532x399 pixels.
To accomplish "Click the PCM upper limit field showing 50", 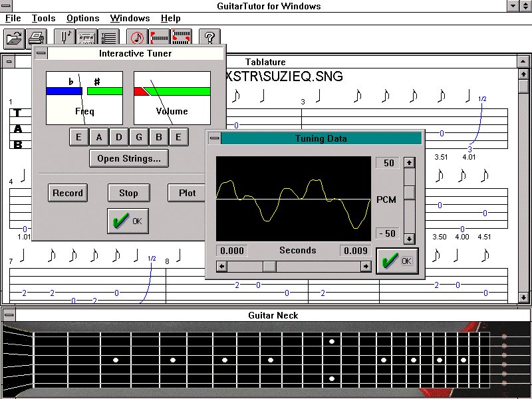I will point(388,163).
